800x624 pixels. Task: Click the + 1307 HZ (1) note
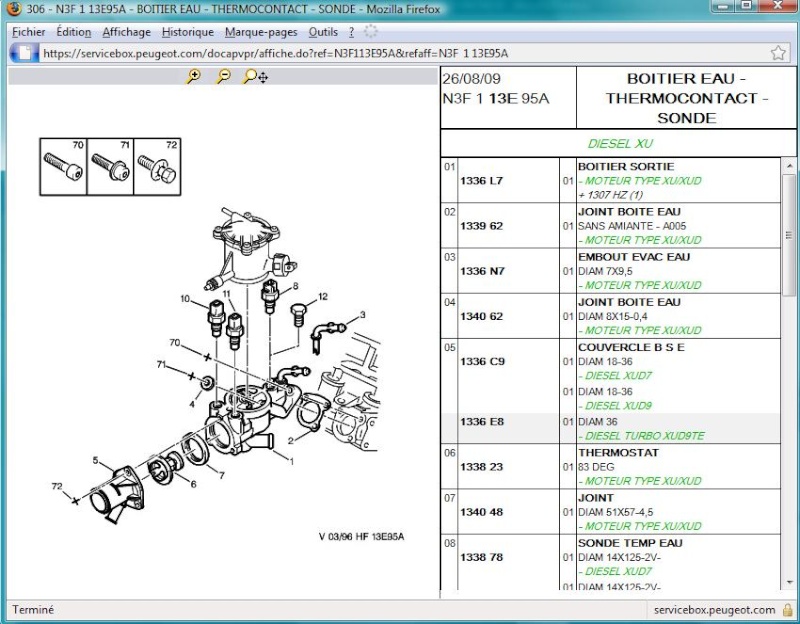click(610, 195)
